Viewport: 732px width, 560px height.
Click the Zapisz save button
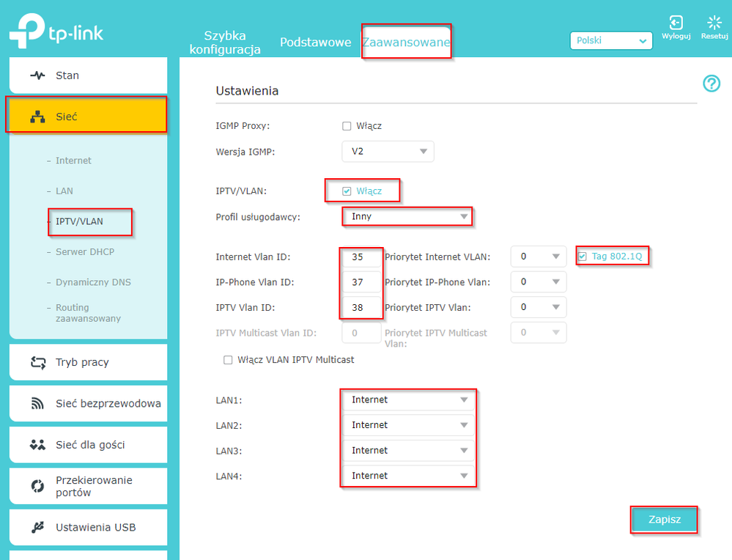click(664, 520)
